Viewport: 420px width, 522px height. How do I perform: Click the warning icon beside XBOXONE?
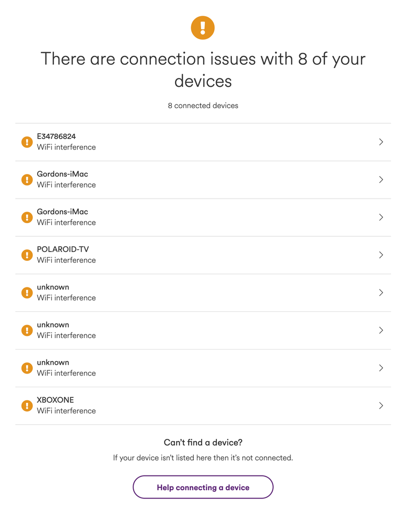(27, 405)
